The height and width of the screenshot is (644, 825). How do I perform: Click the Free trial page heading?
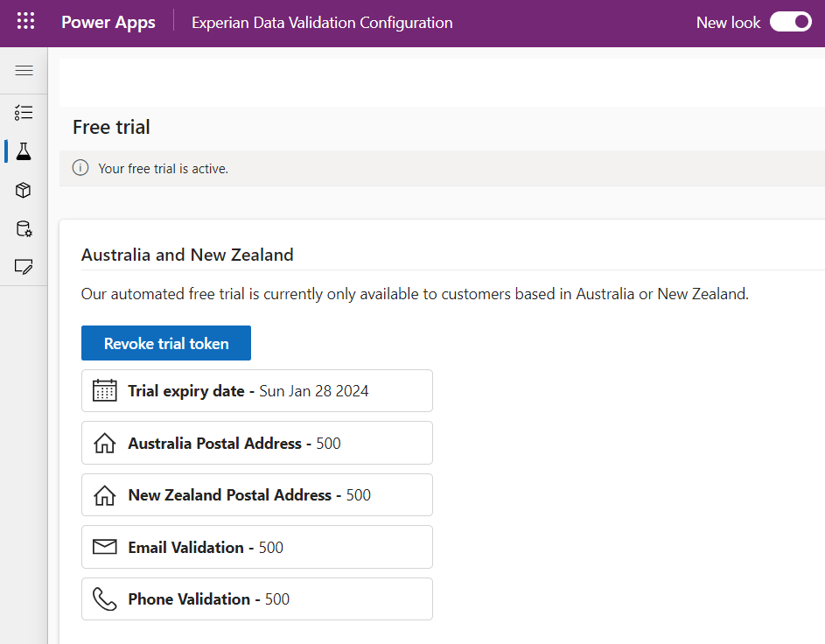(x=111, y=128)
